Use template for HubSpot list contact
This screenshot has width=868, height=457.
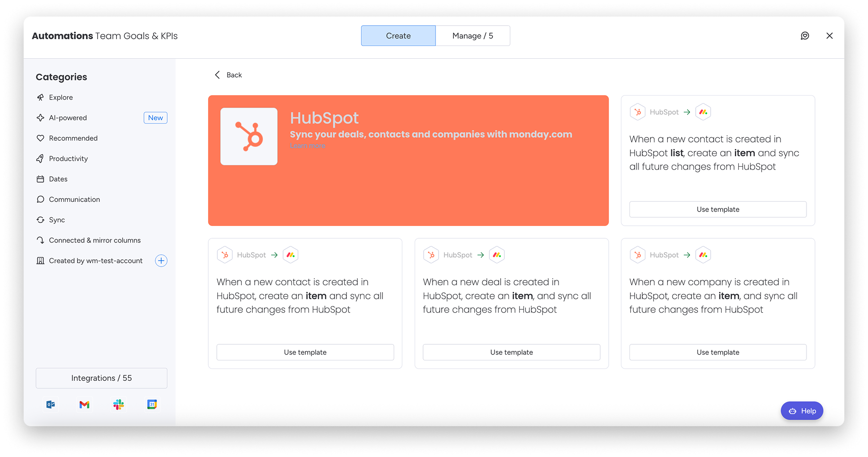[718, 209]
